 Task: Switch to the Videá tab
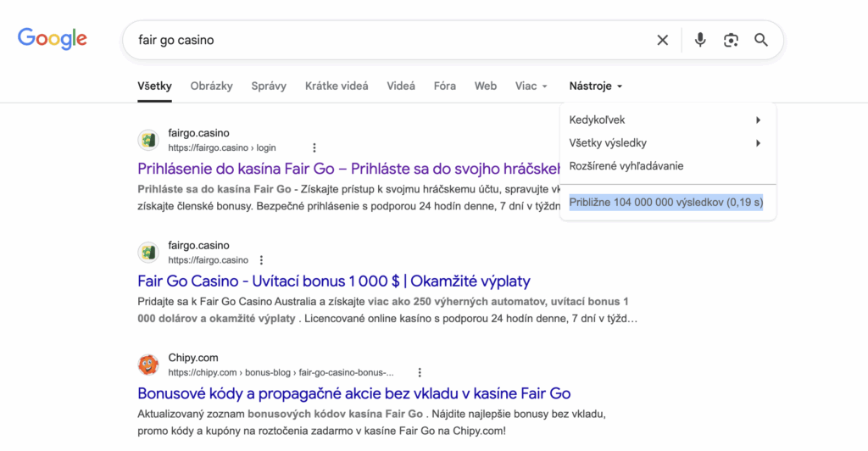pyautogui.click(x=401, y=86)
